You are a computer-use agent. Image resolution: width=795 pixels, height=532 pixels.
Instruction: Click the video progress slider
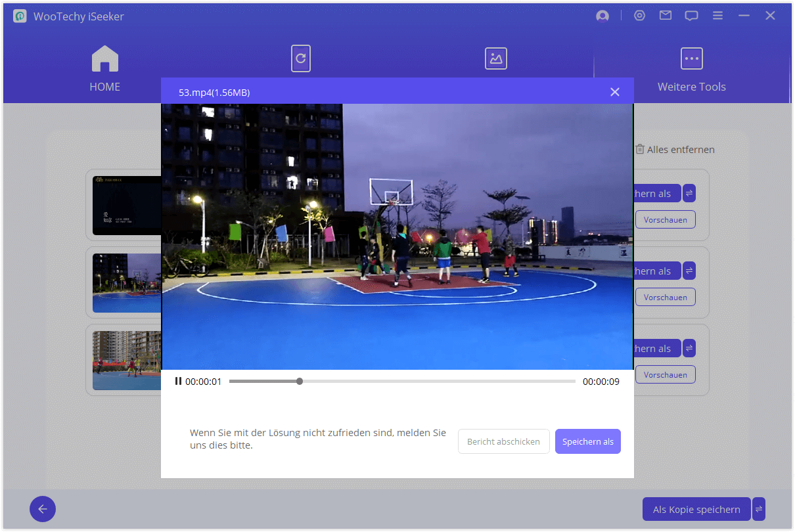pos(401,382)
